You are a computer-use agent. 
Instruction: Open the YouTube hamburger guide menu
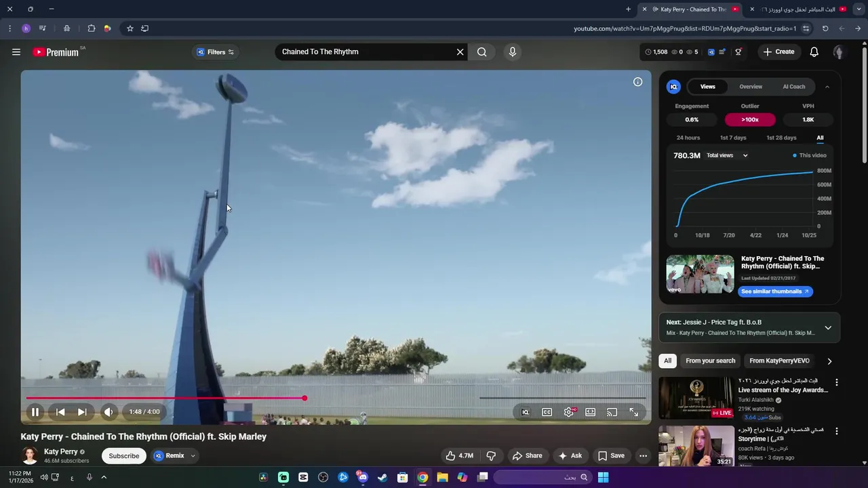coord(16,52)
